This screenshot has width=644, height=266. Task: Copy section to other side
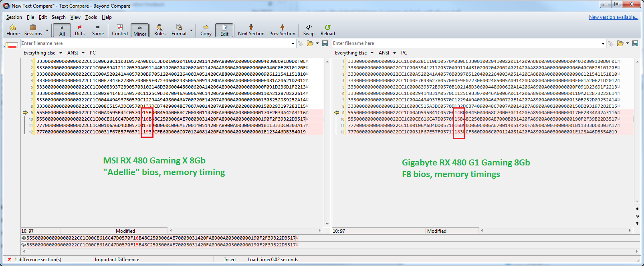[x=206, y=30]
